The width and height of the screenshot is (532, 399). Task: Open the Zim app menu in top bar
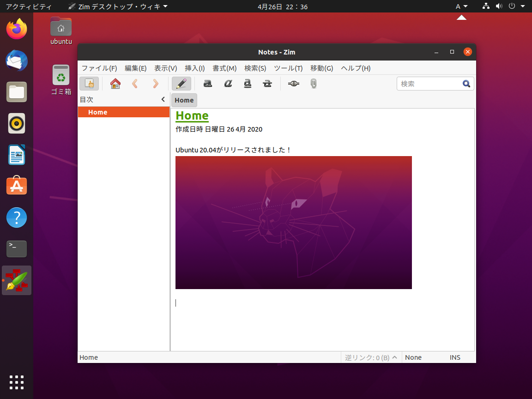point(118,6)
